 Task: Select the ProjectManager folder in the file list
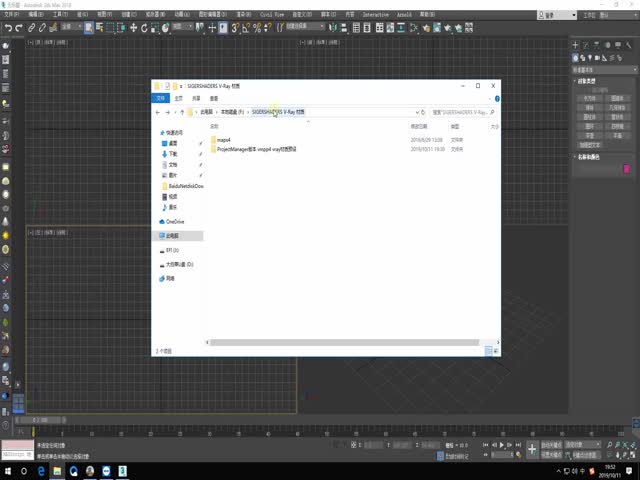point(258,148)
